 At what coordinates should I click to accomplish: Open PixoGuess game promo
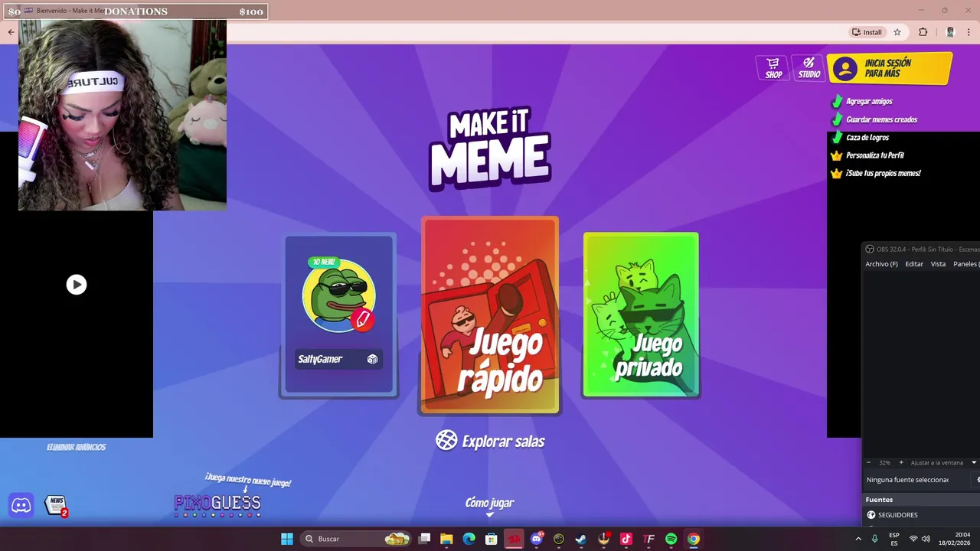(x=218, y=503)
